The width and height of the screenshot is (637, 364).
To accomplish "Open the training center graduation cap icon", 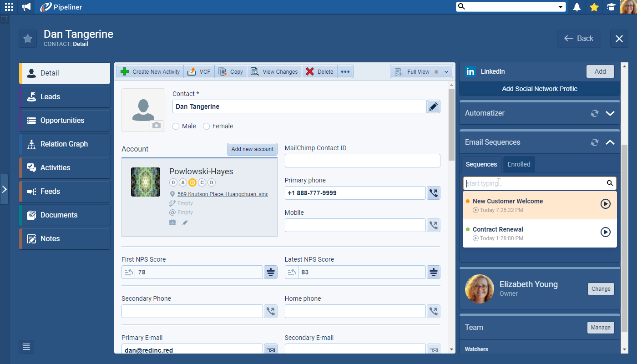I will tap(611, 7).
